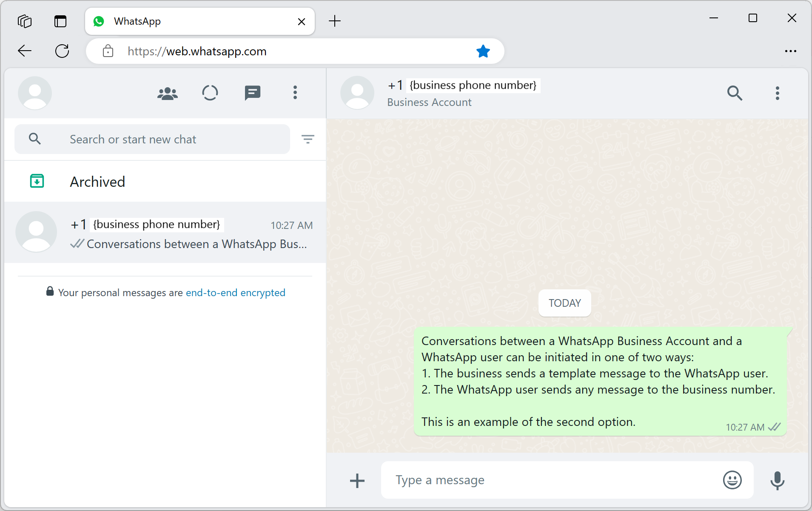The height and width of the screenshot is (511, 812).
Task: Open the sidebar three-dot menu
Action: 295,93
